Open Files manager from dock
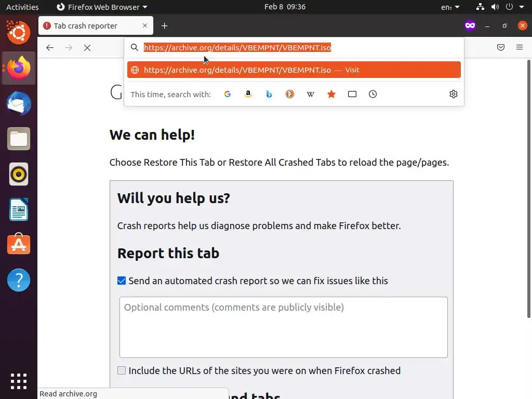The height and width of the screenshot is (399, 532). pyautogui.click(x=19, y=139)
